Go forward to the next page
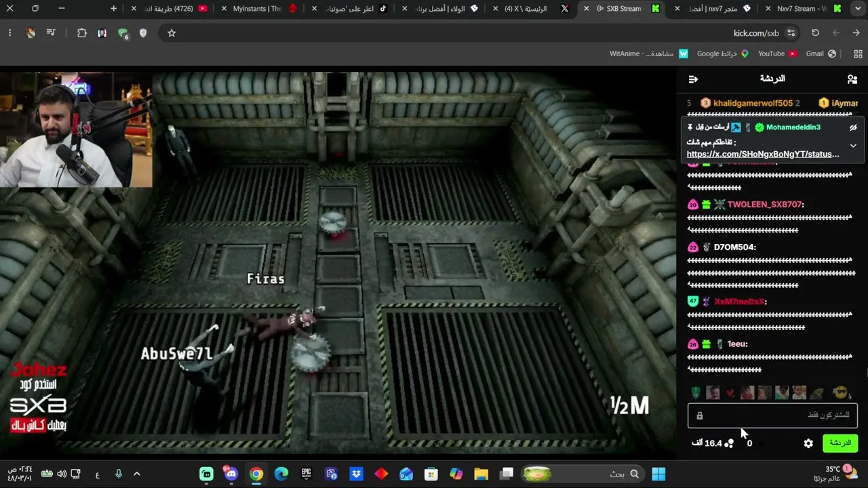 tap(835, 33)
